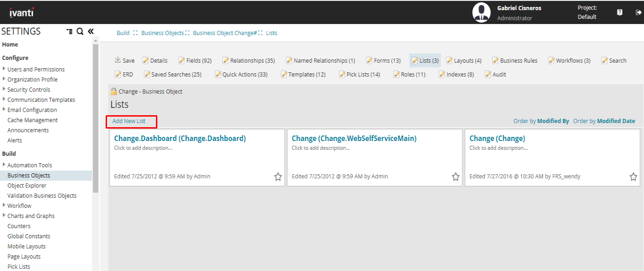The width and height of the screenshot is (644, 271).
Task: Toggle favorite star on Change (Change) list
Action: [633, 177]
